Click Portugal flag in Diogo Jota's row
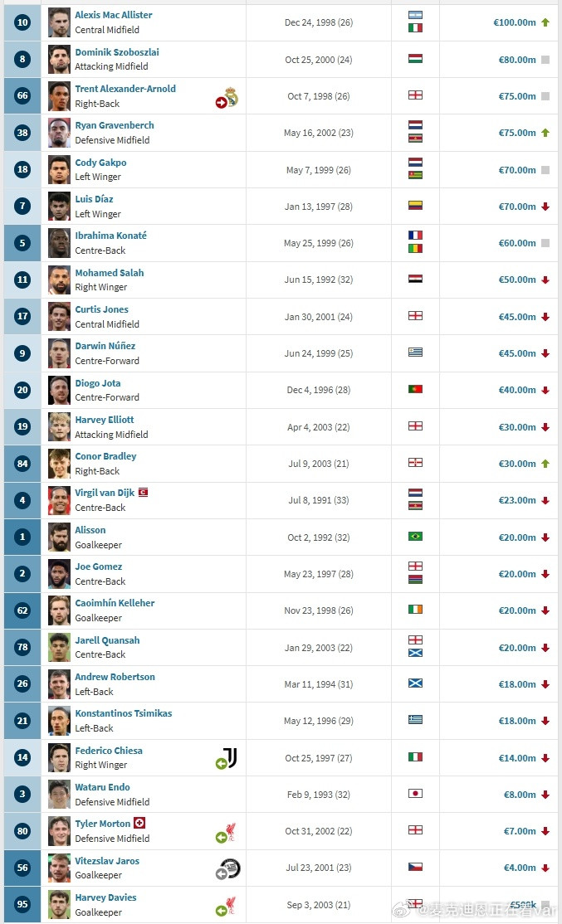Viewport: 562px width, 924px height. click(x=415, y=389)
